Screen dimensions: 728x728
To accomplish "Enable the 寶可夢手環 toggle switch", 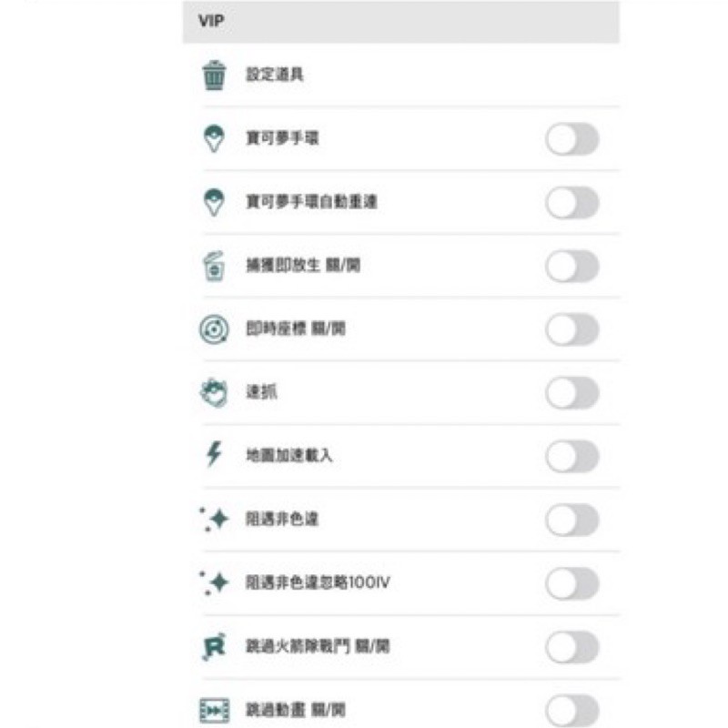I will click(572, 138).
